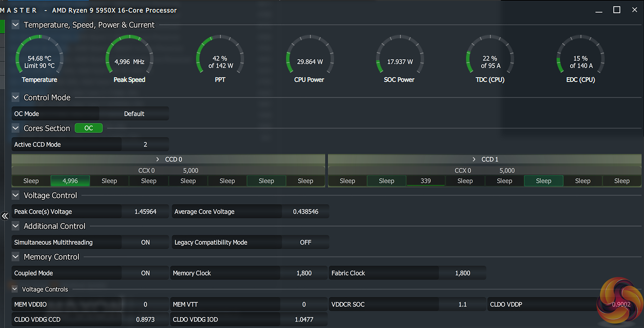644x328 pixels.
Task: Collapse the Voltage Control section
Action: coord(15,195)
